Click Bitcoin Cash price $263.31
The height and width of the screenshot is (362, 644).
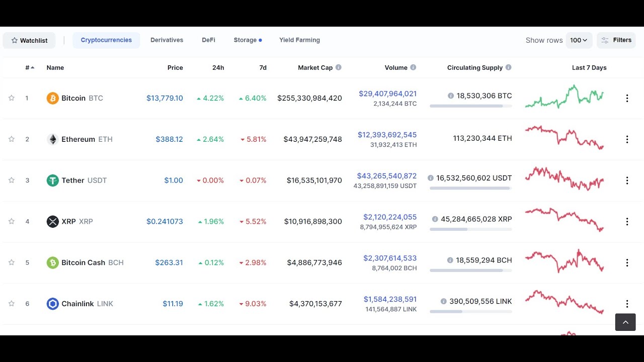tap(169, 262)
